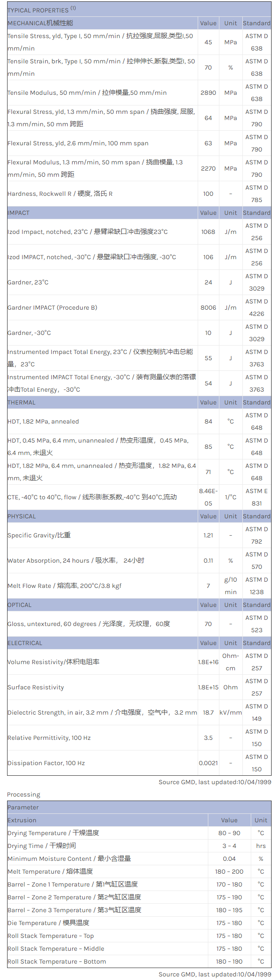
Task: Click the THERMAL section header
Action: click(22, 402)
